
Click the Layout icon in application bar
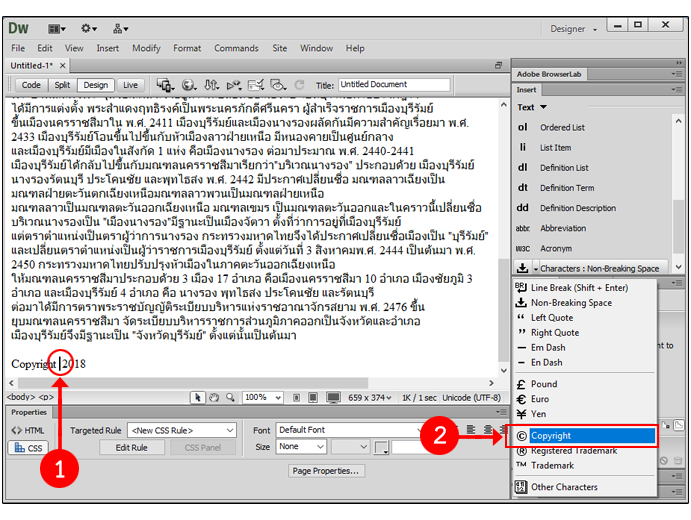pyautogui.click(x=57, y=29)
